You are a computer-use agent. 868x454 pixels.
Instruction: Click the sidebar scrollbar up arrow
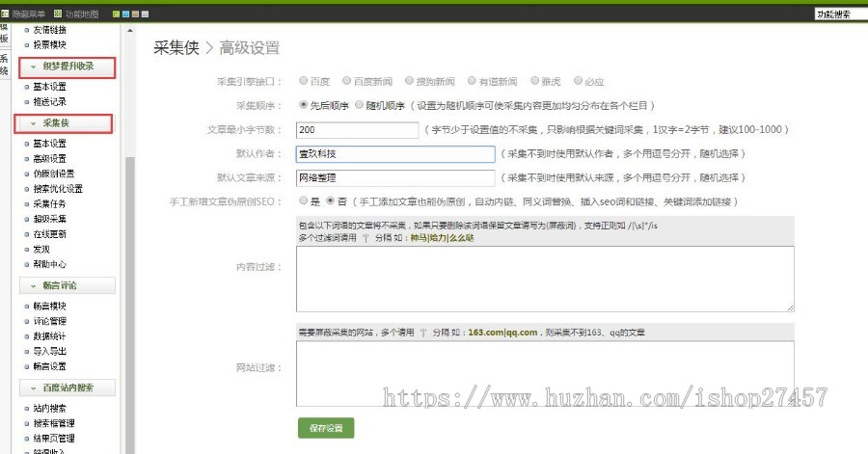130,31
